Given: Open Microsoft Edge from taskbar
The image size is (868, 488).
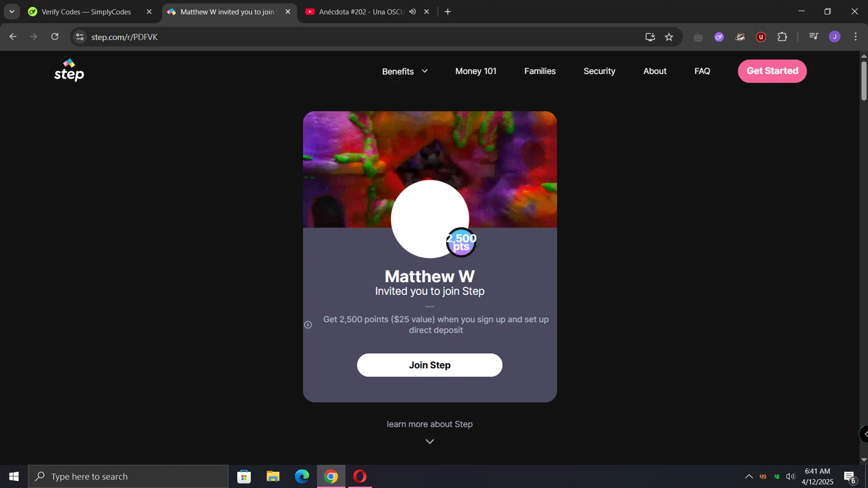Looking at the screenshot, I should tap(302, 476).
